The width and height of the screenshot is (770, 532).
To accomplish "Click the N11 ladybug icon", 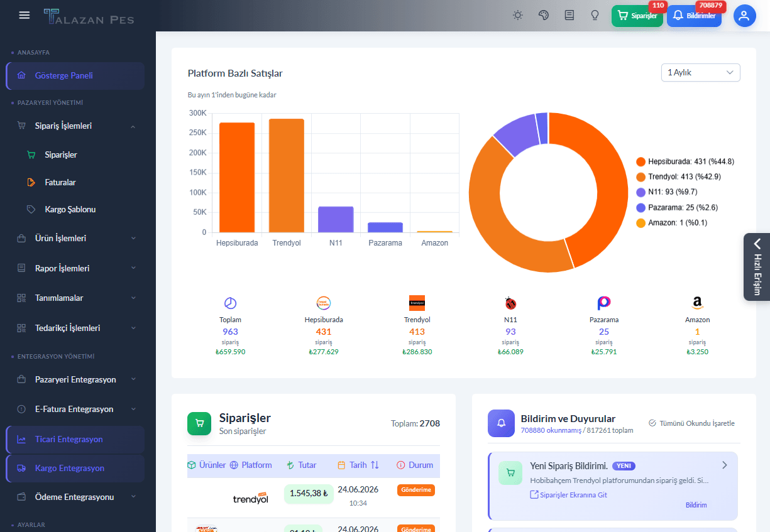I will (510, 303).
